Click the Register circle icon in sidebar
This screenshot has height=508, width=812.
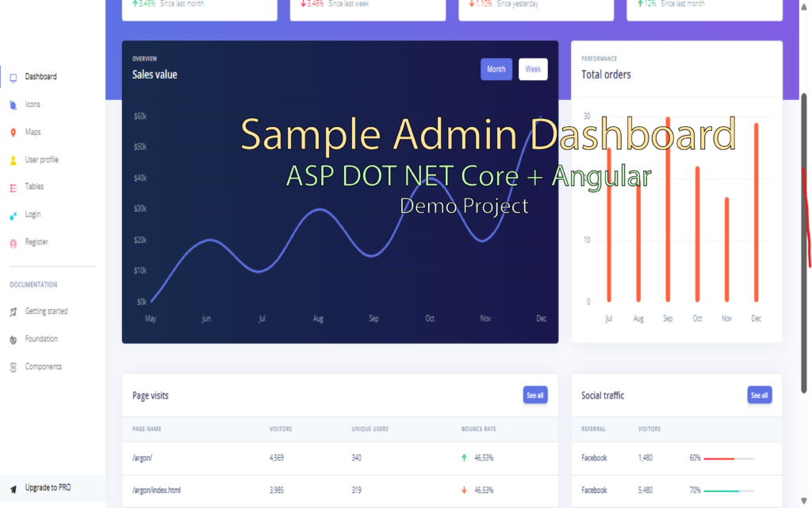13,243
